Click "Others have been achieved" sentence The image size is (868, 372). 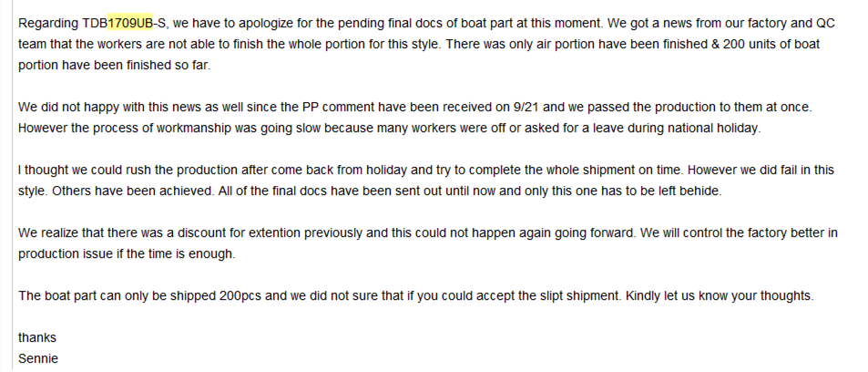[x=114, y=191]
